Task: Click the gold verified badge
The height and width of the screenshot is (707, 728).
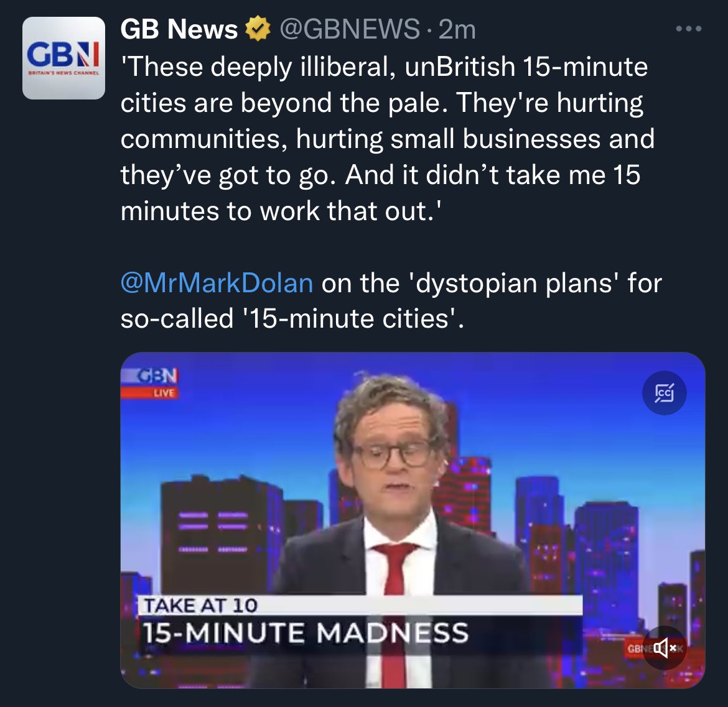Action: pyautogui.click(x=257, y=29)
